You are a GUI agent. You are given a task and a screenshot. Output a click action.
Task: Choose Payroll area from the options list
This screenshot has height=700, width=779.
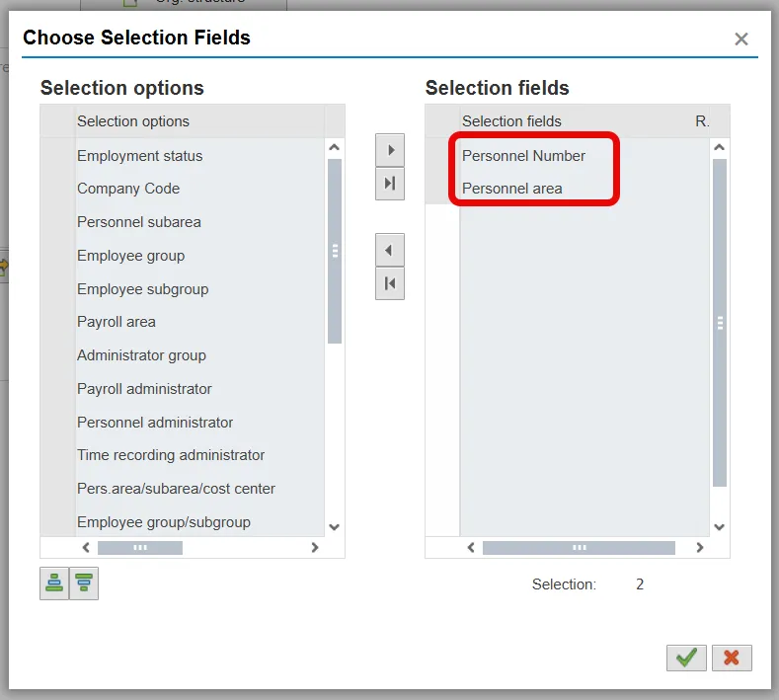tap(117, 322)
